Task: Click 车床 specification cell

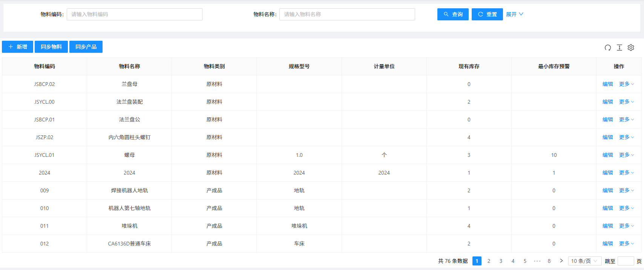Action: coord(299,244)
